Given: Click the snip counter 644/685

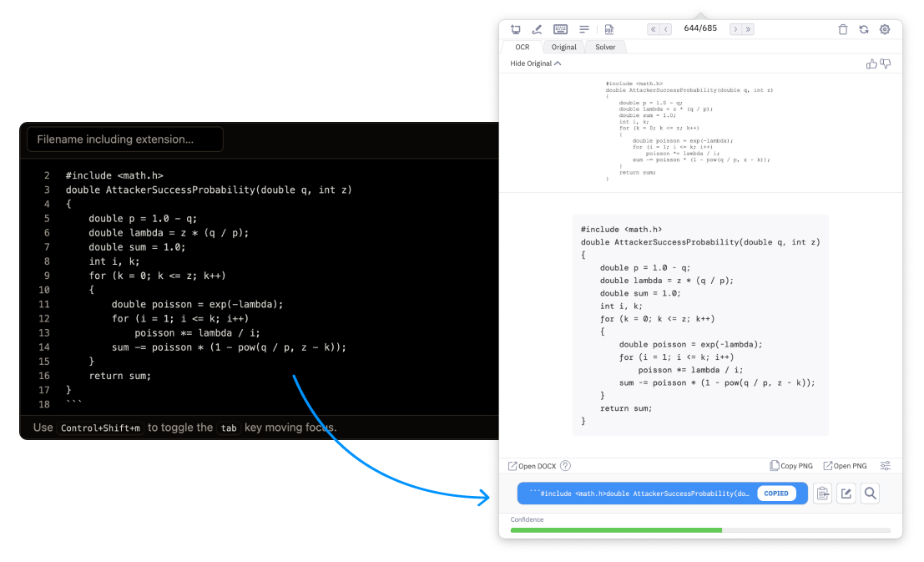Looking at the screenshot, I should pos(700,28).
